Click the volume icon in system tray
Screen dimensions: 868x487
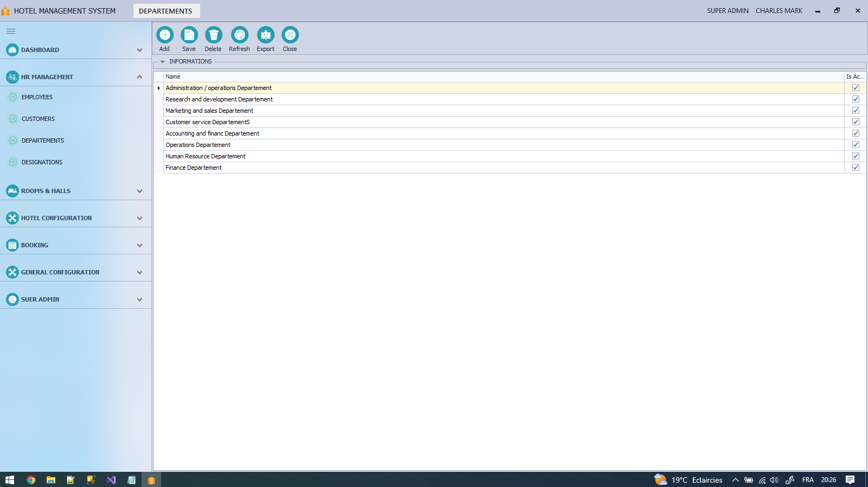tap(774, 480)
